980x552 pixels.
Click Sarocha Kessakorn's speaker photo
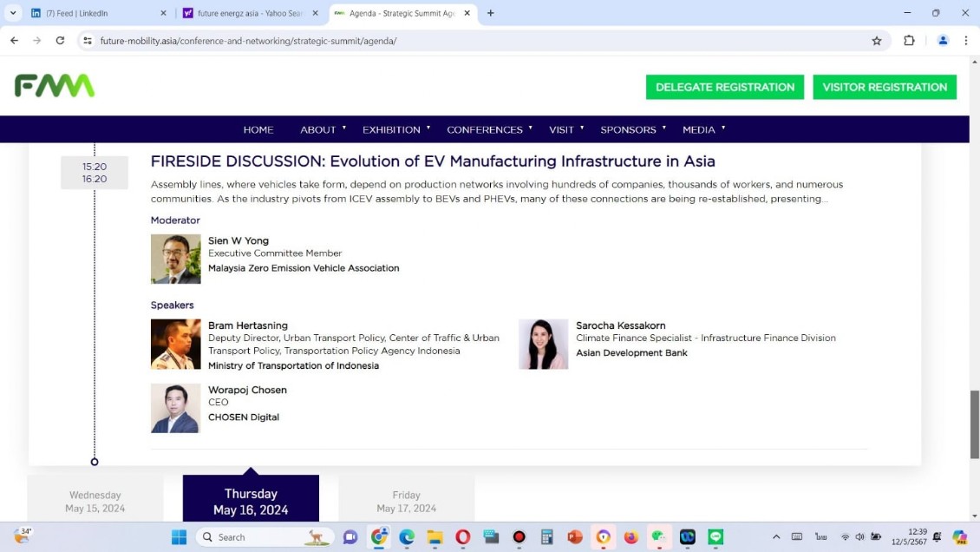point(544,345)
